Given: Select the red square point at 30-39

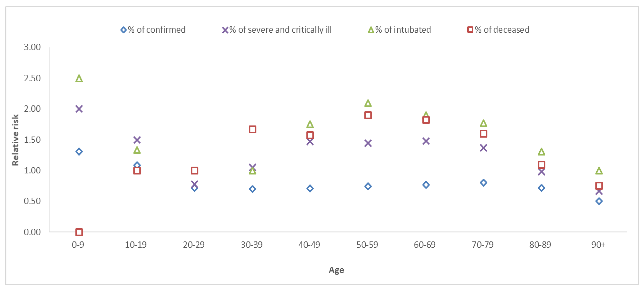Looking at the screenshot, I should (x=252, y=129).
